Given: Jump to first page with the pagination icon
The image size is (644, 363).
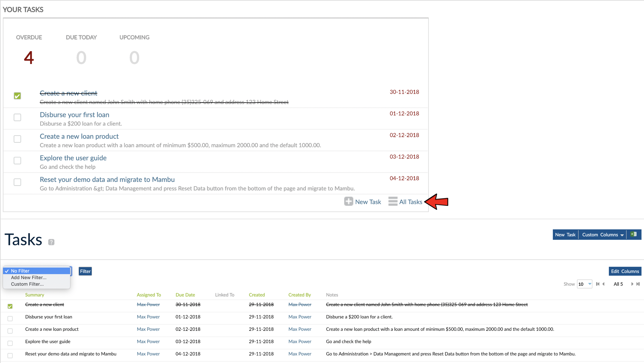Looking at the screenshot, I should (x=598, y=284).
